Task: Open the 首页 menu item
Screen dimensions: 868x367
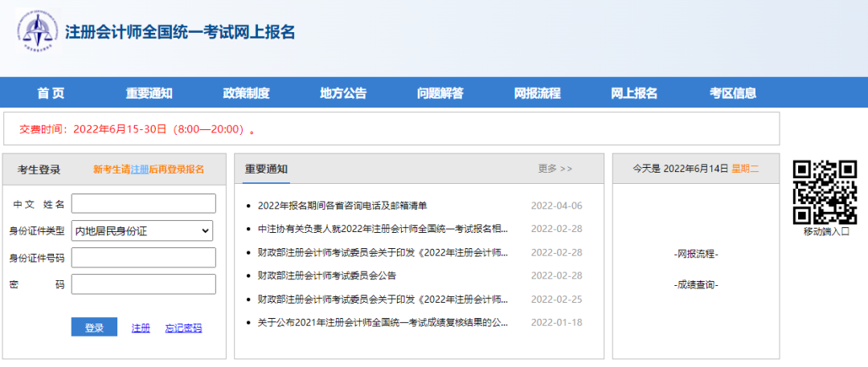Action: [51, 93]
